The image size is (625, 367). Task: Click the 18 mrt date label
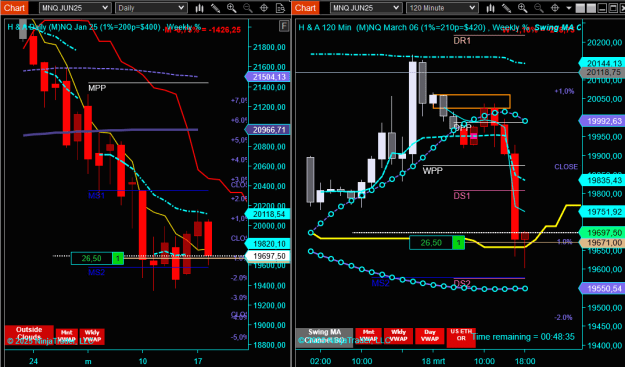pyautogui.click(x=432, y=361)
